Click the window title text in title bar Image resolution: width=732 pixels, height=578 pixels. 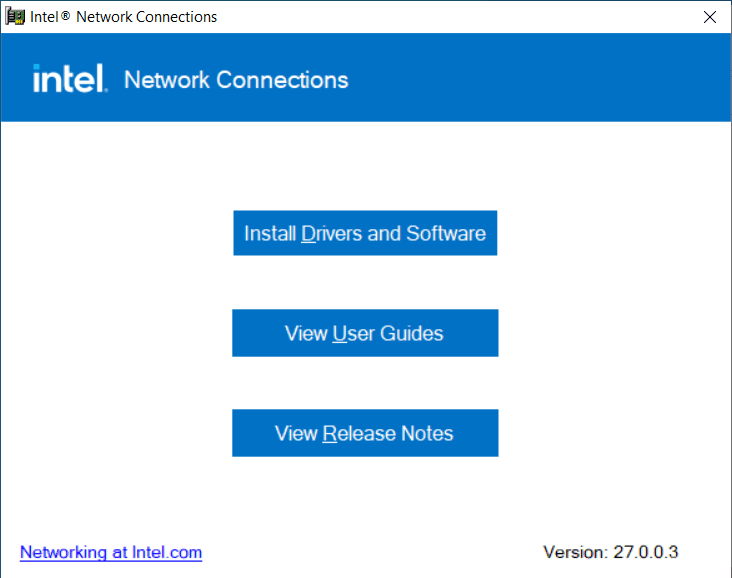[124, 17]
